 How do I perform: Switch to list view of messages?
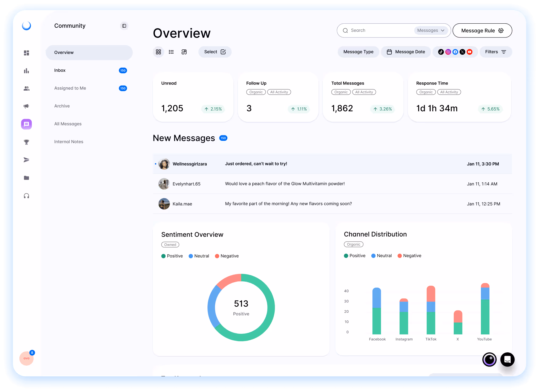tap(171, 52)
